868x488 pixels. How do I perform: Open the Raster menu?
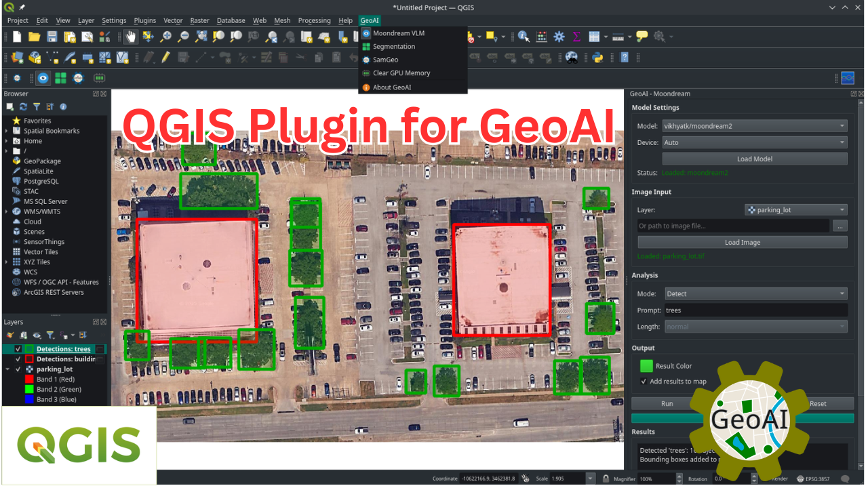click(x=199, y=20)
